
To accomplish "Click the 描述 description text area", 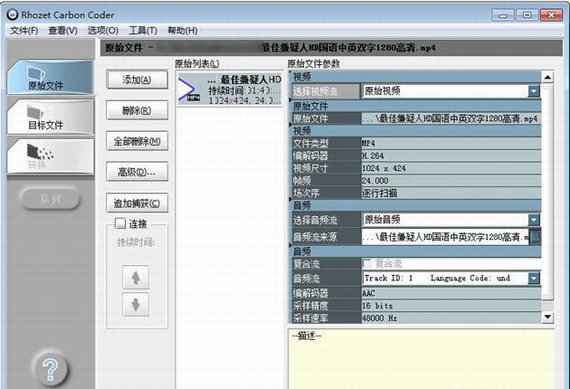I will [x=422, y=359].
